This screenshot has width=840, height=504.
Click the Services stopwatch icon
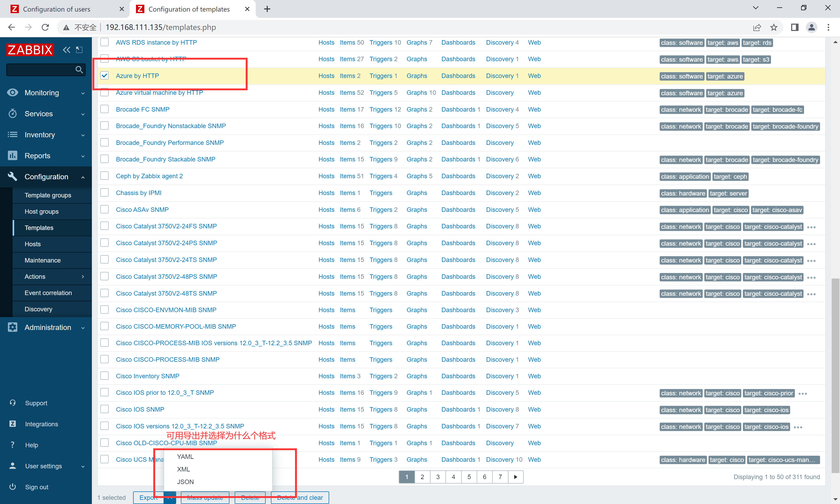click(13, 113)
